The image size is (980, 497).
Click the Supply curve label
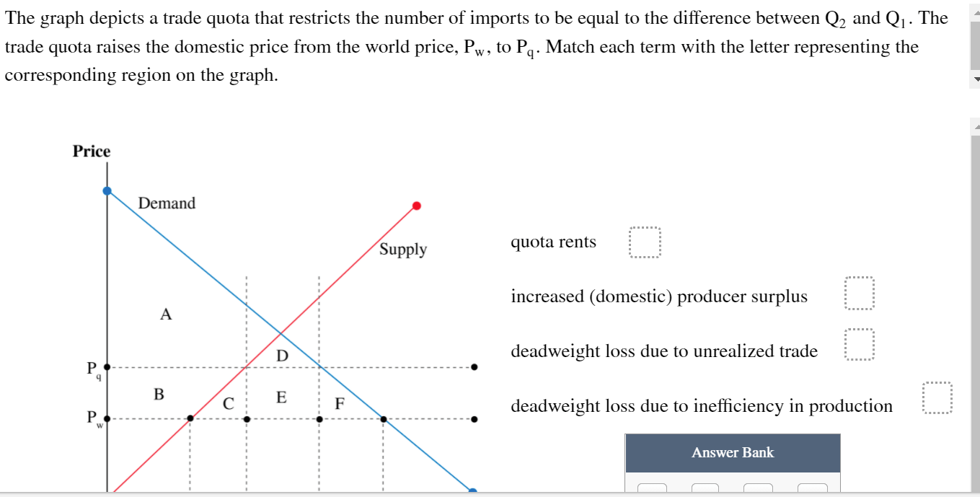(x=403, y=250)
